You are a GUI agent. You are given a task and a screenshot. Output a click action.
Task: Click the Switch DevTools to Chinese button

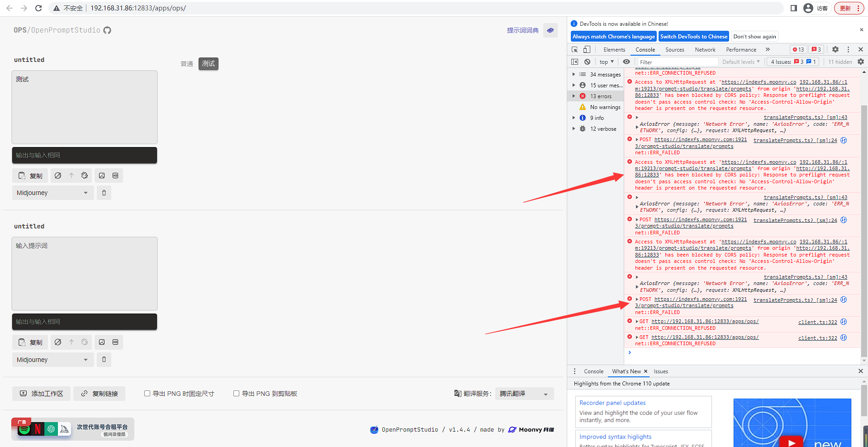coord(693,36)
